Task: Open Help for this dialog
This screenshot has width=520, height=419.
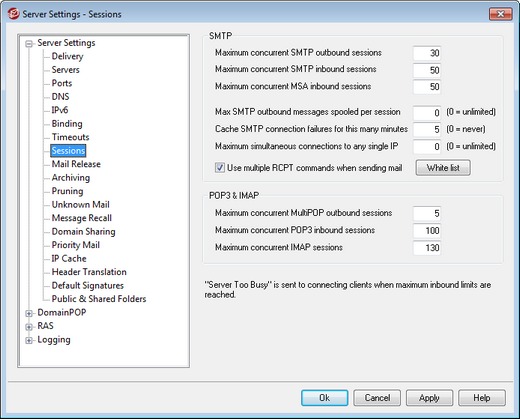Action: point(482,398)
